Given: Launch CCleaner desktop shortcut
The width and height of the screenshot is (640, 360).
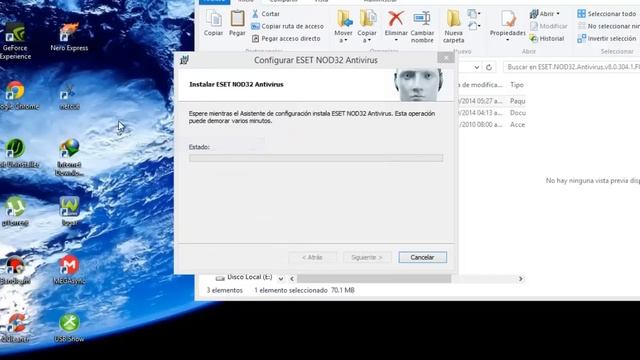Looking at the screenshot, I should coord(15,328).
